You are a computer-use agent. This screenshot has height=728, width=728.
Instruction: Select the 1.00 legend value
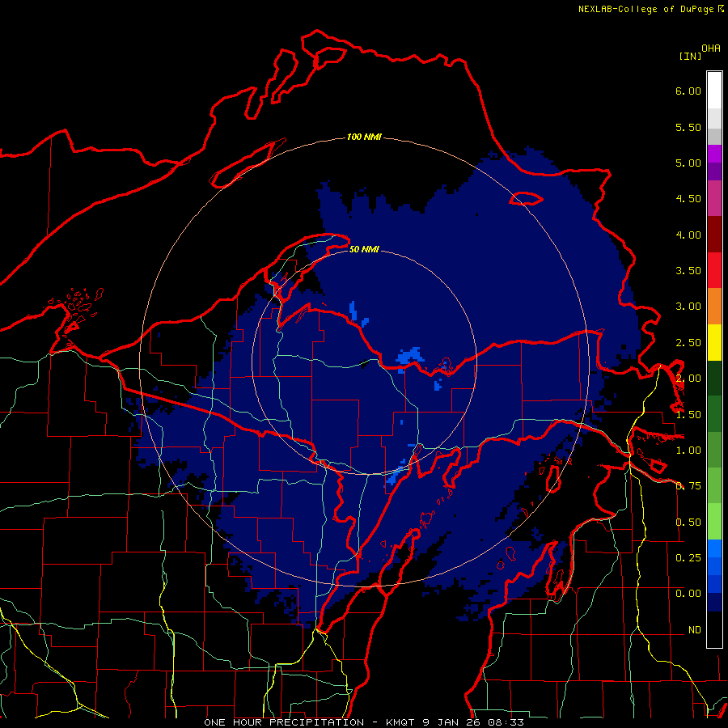point(688,451)
